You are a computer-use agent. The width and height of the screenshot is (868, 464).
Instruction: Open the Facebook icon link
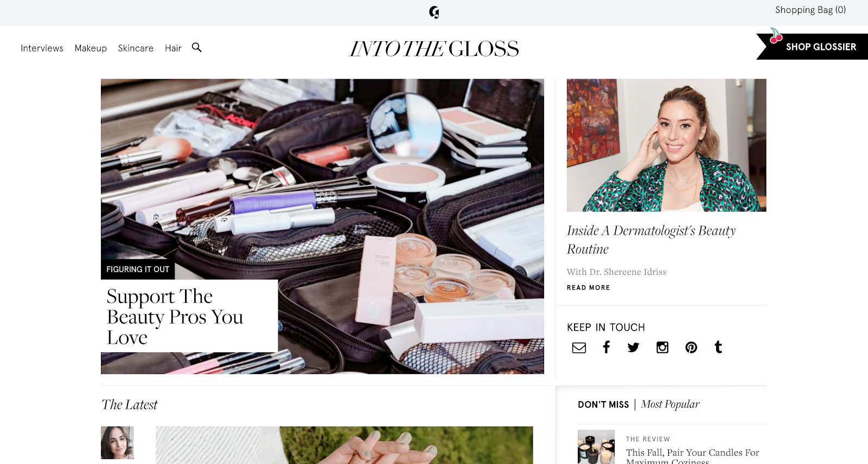(x=607, y=347)
